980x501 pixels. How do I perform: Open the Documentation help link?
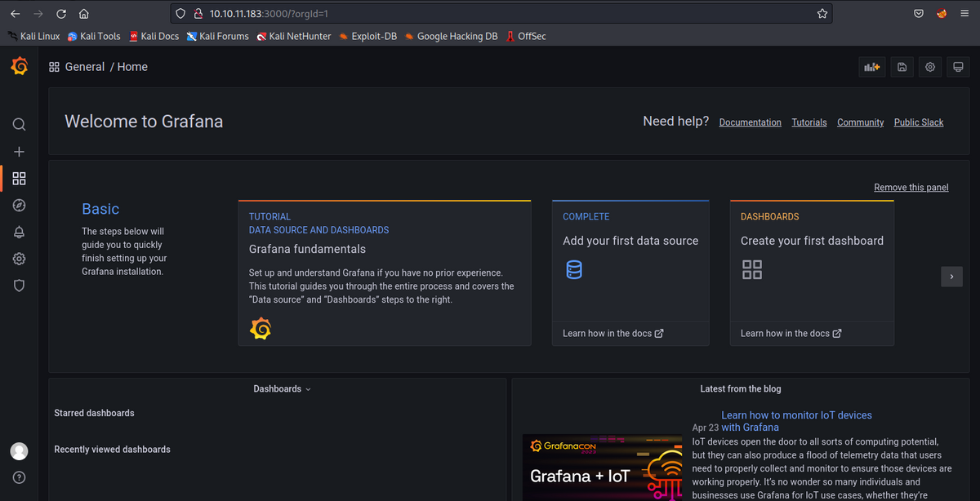coord(750,122)
